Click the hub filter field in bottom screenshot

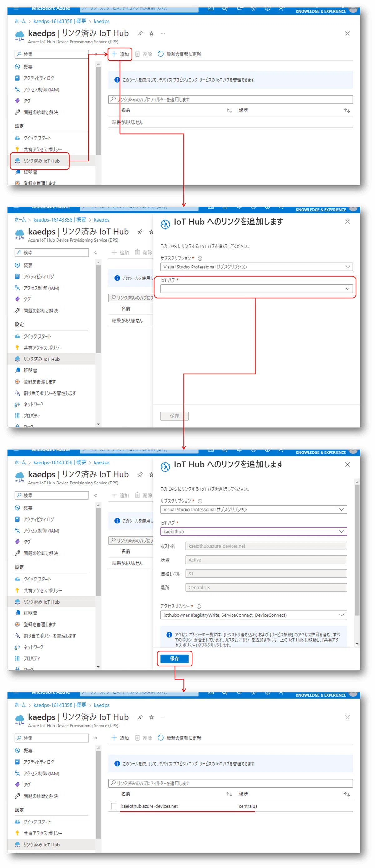231,783
